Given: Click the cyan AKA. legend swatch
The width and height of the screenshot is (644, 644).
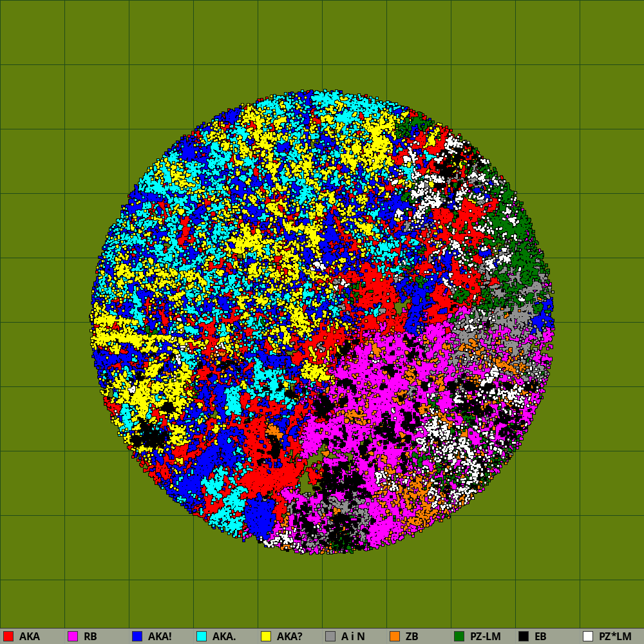Looking at the screenshot, I should point(202,636).
